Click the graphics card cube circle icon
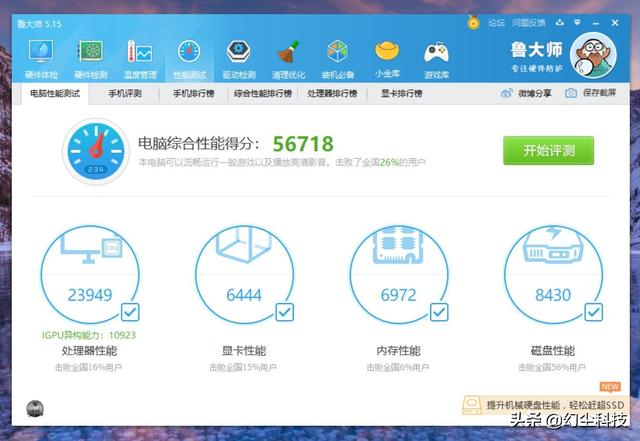The image size is (640, 441). tap(244, 274)
